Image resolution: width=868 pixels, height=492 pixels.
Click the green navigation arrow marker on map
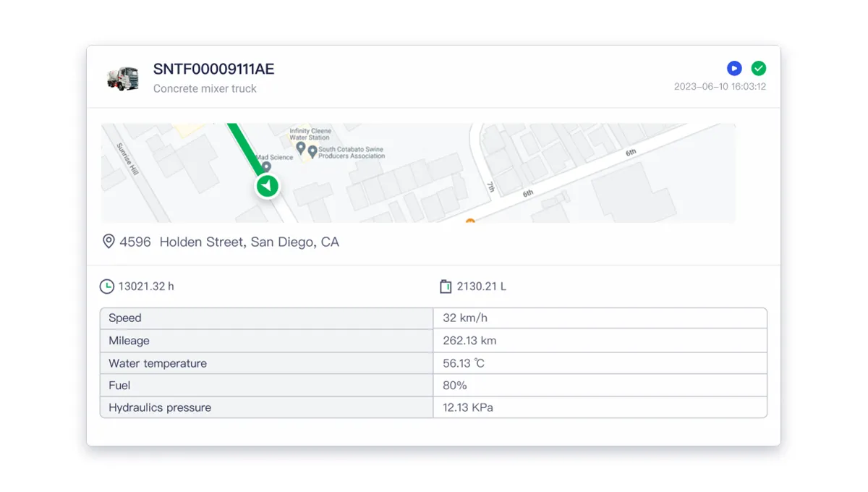pyautogui.click(x=267, y=187)
